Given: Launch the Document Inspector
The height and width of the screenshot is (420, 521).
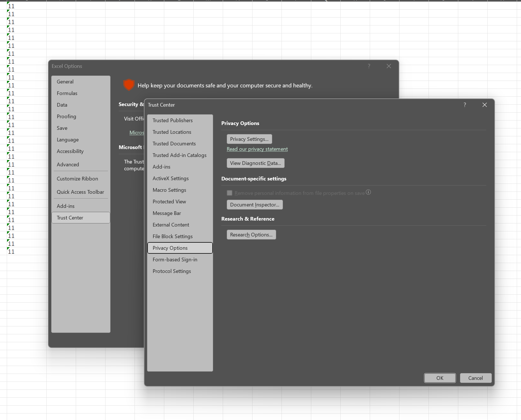Looking at the screenshot, I should (x=255, y=205).
